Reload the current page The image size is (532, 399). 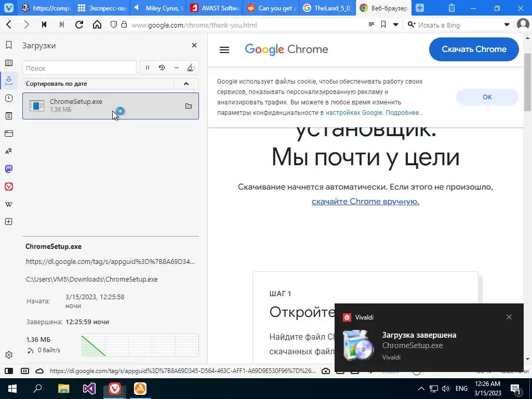point(79,24)
